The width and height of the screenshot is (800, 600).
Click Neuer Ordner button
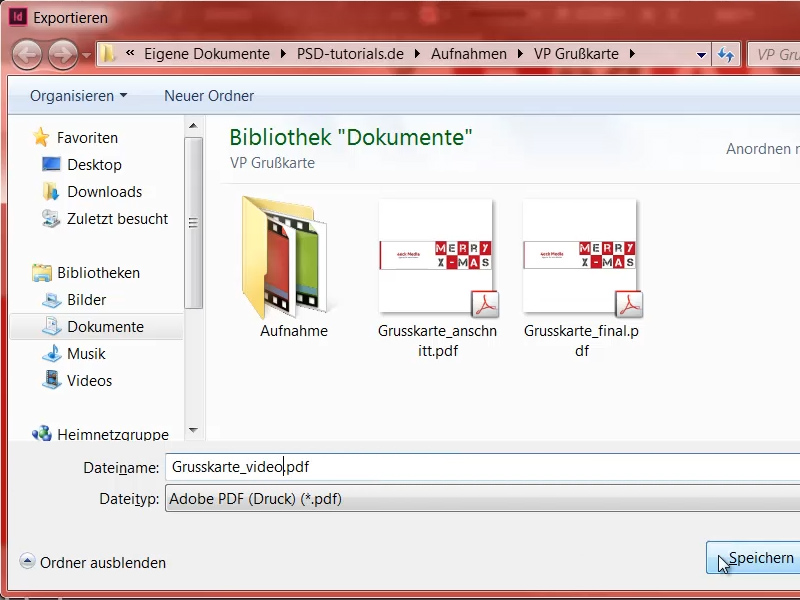tap(209, 95)
